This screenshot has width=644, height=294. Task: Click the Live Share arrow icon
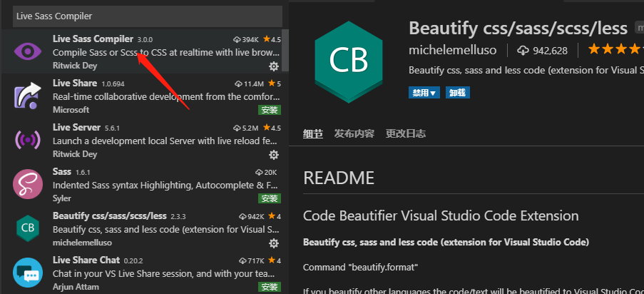(x=28, y=96)
